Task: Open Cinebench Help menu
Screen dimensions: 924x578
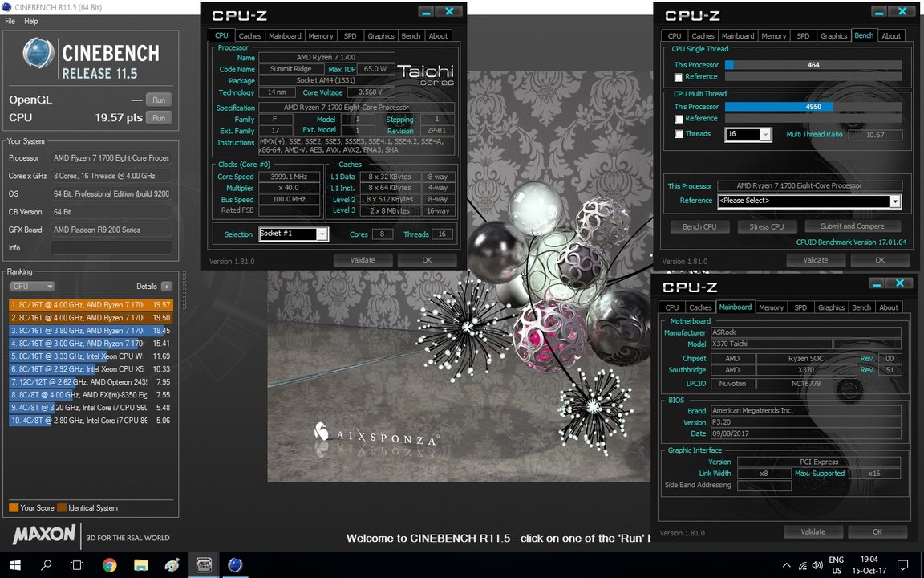Action: click(x=30, y=21)
